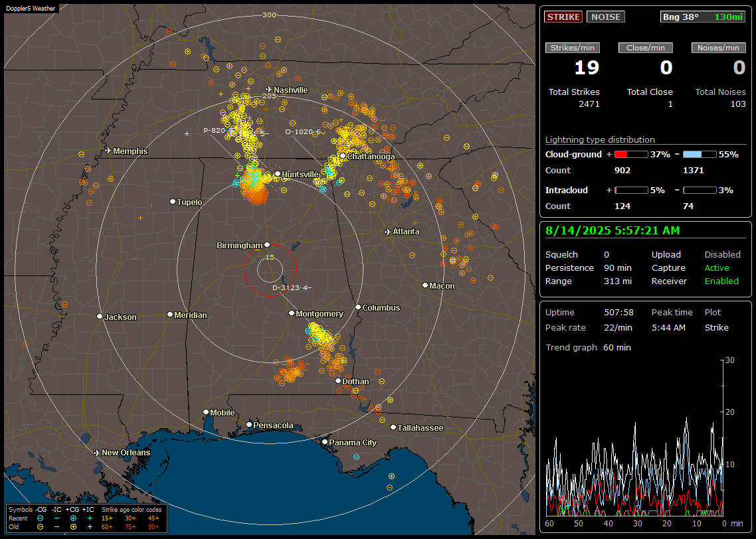756x539 pixels.
Task: Click the yellow Old -CG legend symbol
Action: (x=41, y=527)
